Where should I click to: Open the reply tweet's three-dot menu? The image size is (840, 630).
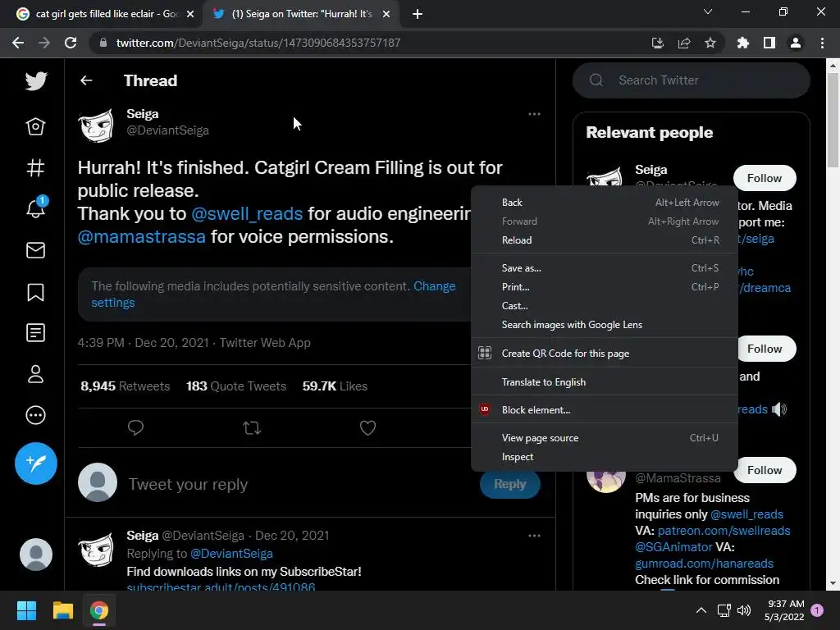[534, 536]
